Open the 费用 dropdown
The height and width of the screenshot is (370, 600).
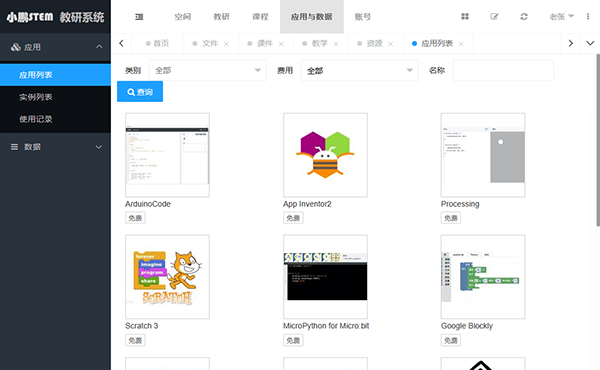[x=360, y=70]
